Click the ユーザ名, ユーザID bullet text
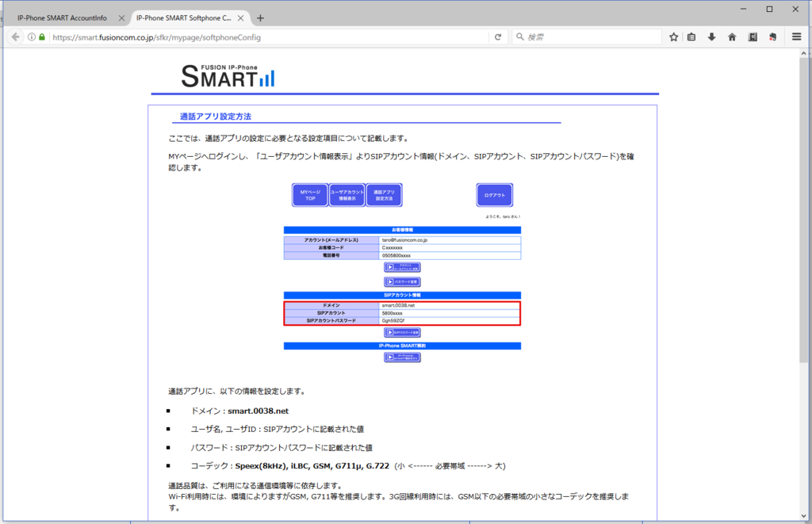 point(277,429)
